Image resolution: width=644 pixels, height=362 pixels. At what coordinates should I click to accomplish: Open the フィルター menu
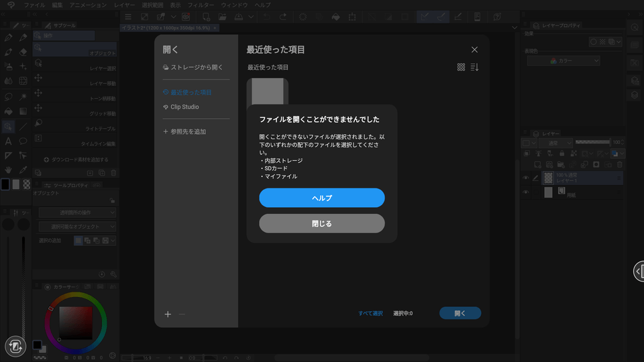pos(201,5)
